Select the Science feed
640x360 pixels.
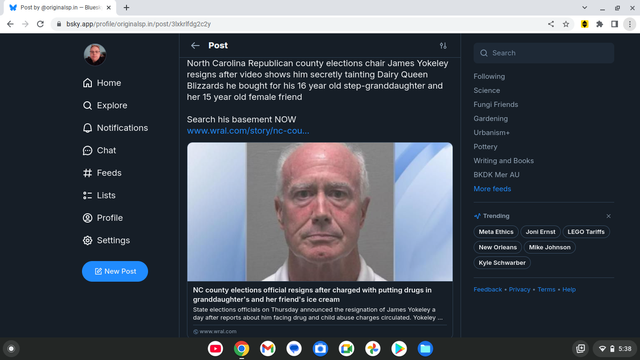(487, 90)
